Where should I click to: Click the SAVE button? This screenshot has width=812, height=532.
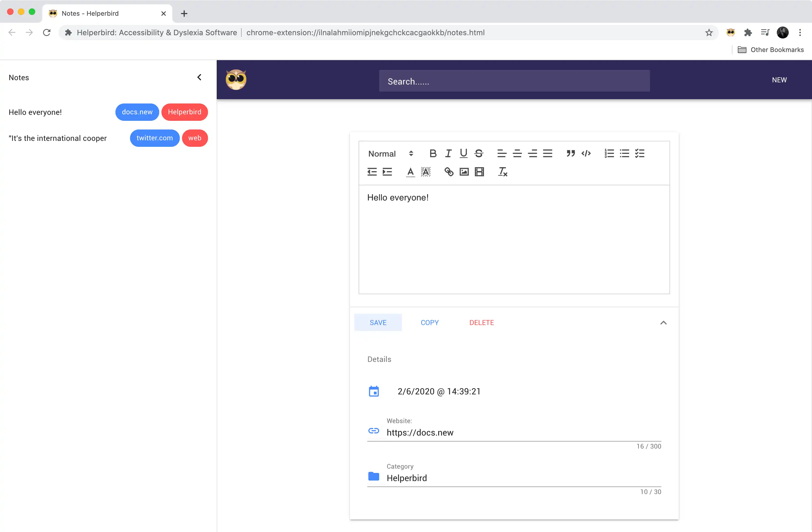pyautogui.click(x=378, y=322)
